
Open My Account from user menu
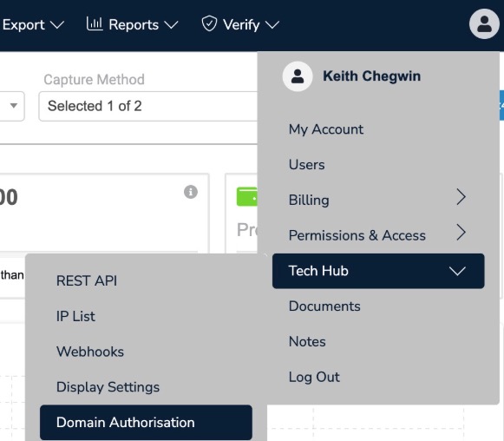coord(326,129)
